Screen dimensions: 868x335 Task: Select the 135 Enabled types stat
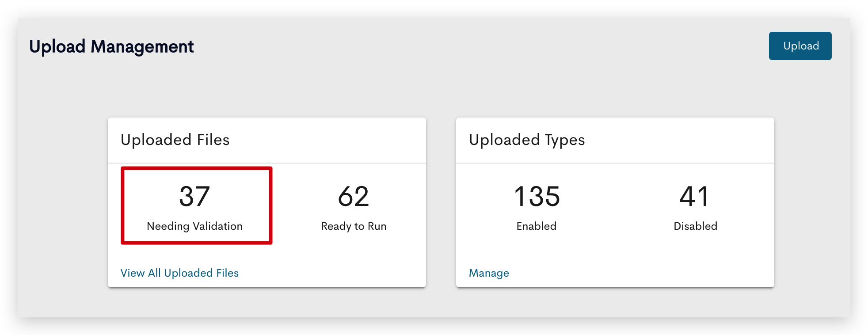[537, 207]
